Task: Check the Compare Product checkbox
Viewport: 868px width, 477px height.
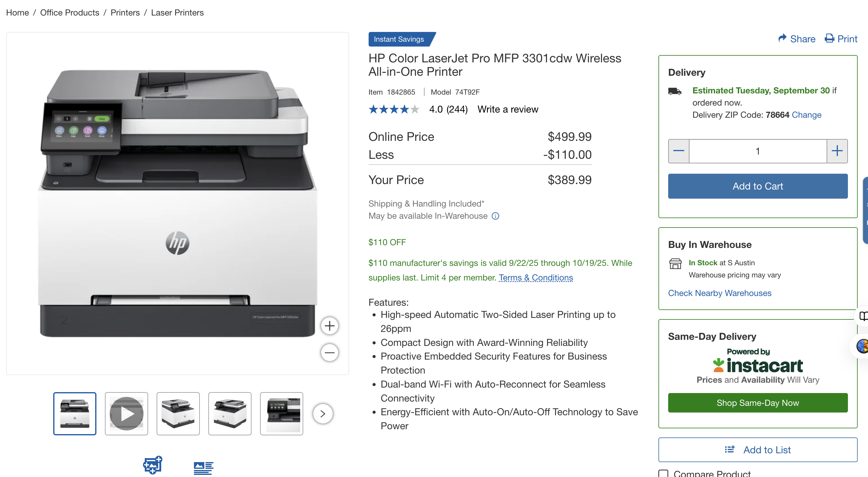Action: [663, 474]
